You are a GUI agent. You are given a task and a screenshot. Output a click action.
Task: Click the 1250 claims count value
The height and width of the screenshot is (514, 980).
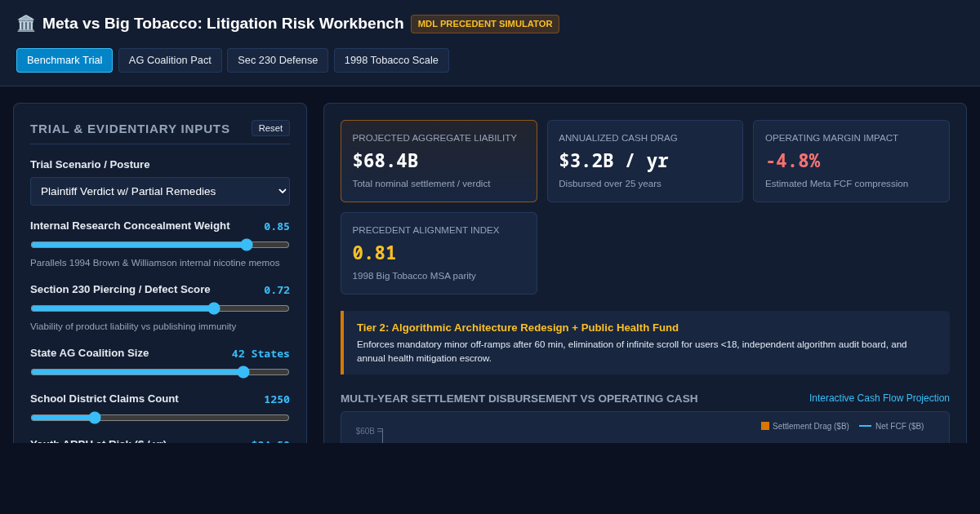[x=277, y=400]
